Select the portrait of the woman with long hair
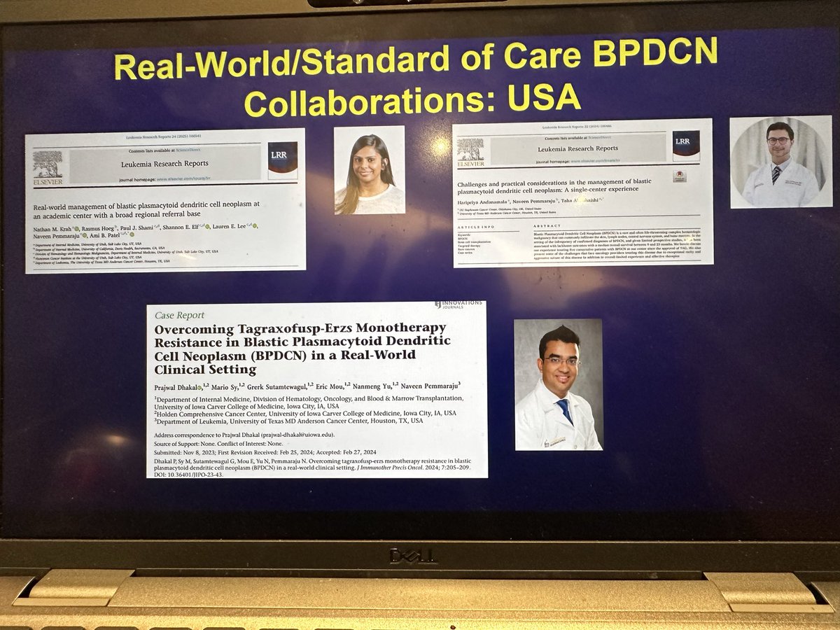This screenshot has height=630, width=840. point(369,170)
